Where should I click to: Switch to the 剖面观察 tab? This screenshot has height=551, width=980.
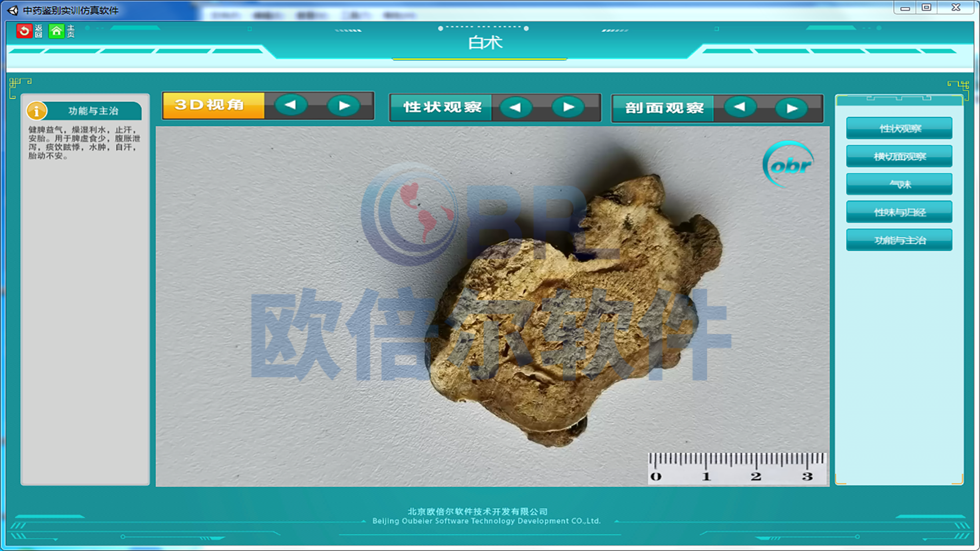(664, 108)
